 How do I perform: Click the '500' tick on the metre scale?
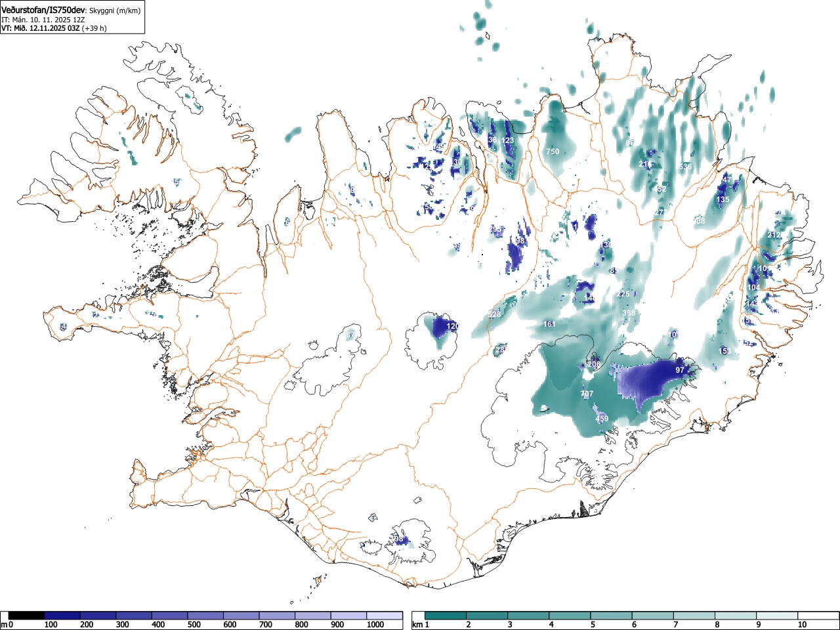point(194,625)
